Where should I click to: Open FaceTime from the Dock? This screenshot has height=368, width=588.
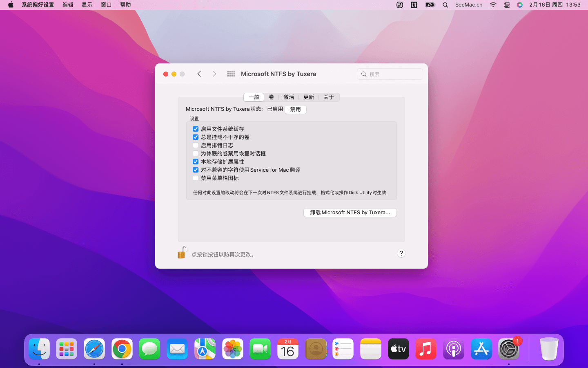(260, 349)
